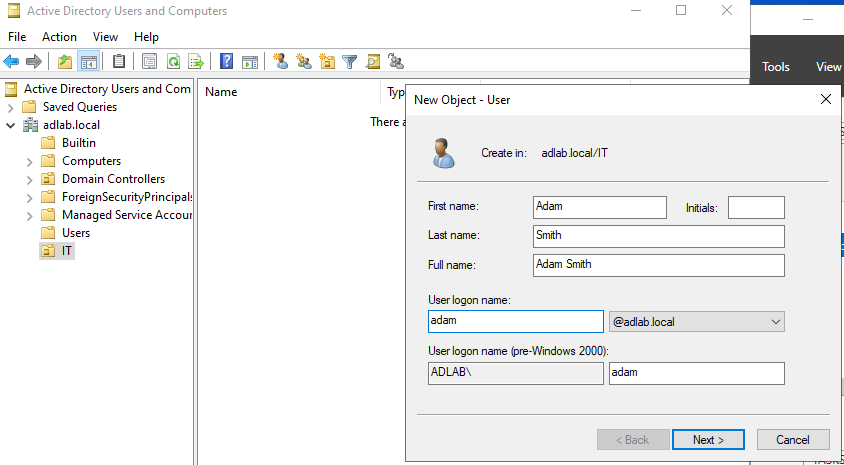This screenshot has width=844, height=465.
Task: Click the User logon name field
Action: click(x=516, y=321)
